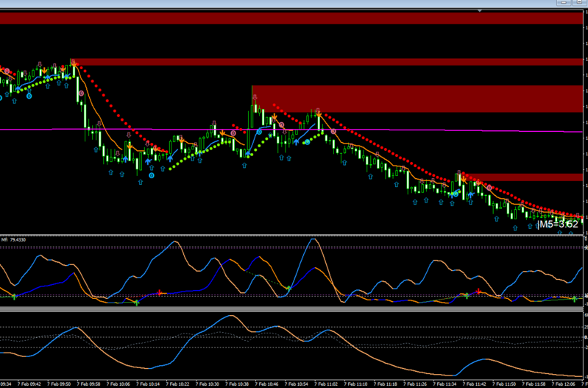The width and height of the screenshot is (588, 388).
Task: Click the 7 Feb 11:26 time label
Action: (415, 384)
